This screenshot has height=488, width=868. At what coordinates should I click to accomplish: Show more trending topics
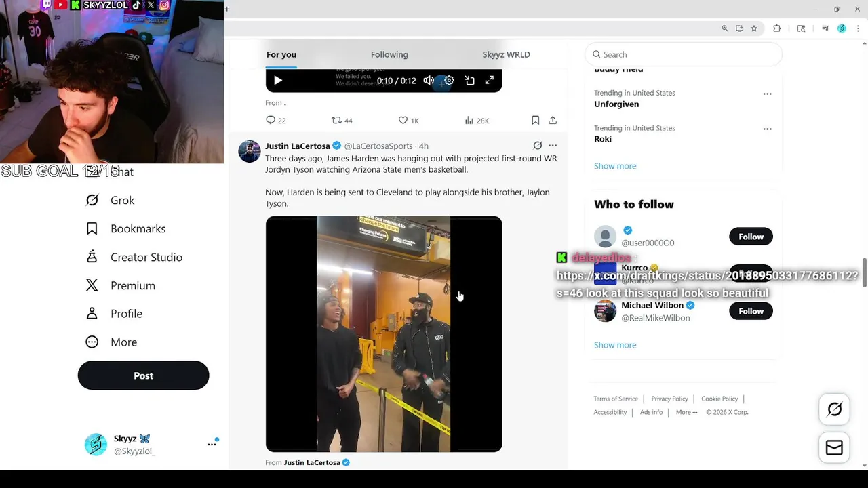(615, 166)
